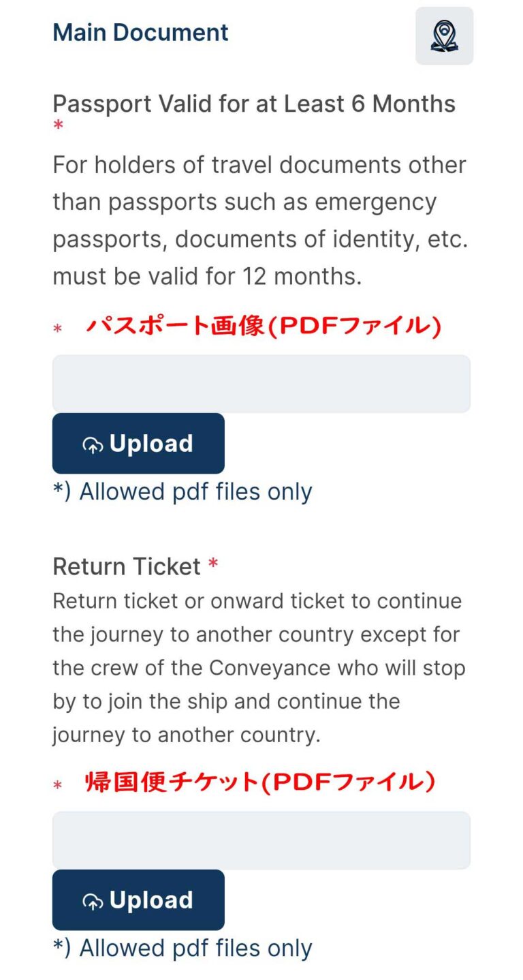
Task: Click red asterisk next to Return Ticket
Action: click(x=213, y=565)
